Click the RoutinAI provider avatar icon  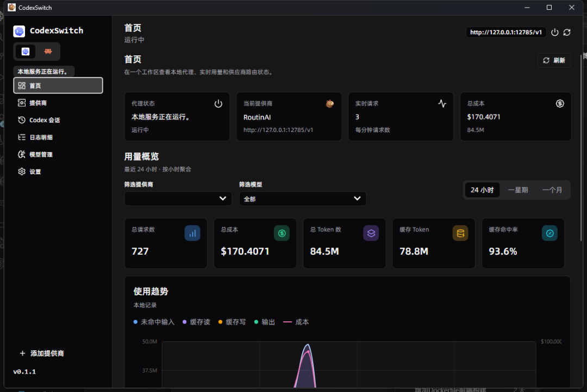(330, 104)
